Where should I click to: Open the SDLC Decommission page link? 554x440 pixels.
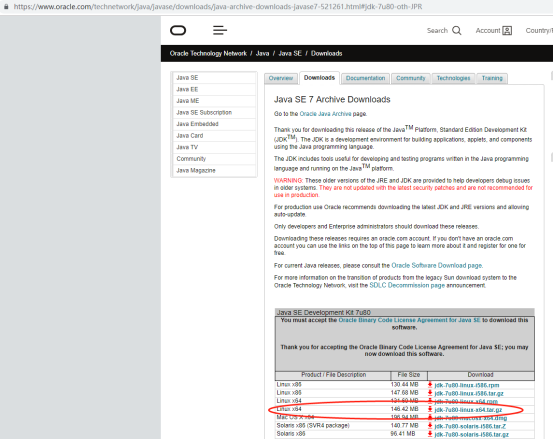coord(407,285)
